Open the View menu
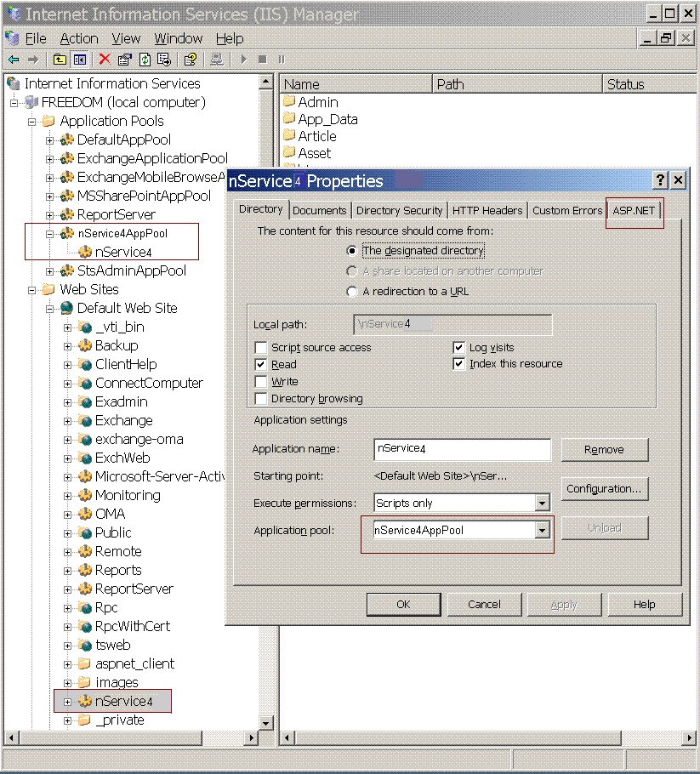 [x=126, y=38]
